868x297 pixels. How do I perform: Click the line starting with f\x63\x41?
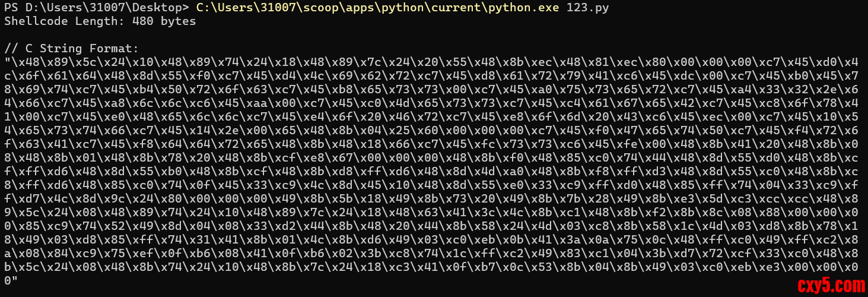pyautogui.click(x=434, y=139)
